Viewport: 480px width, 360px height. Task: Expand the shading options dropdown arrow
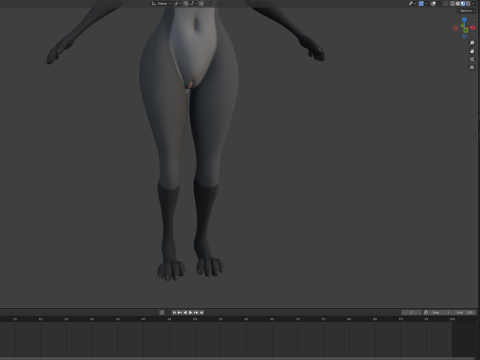tap(473, 3)
